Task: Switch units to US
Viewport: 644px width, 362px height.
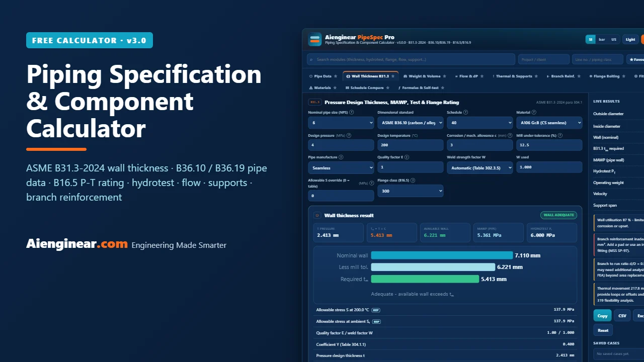Action: tap(614, 39)
